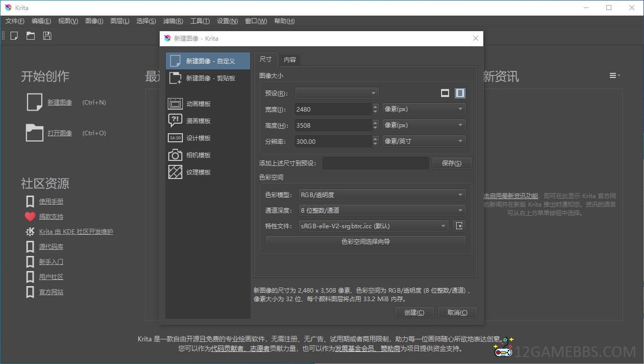Click the save toolbar icon
Image resolution: width=644 pixels, height=364 pixels.
[x=47, y=36]
